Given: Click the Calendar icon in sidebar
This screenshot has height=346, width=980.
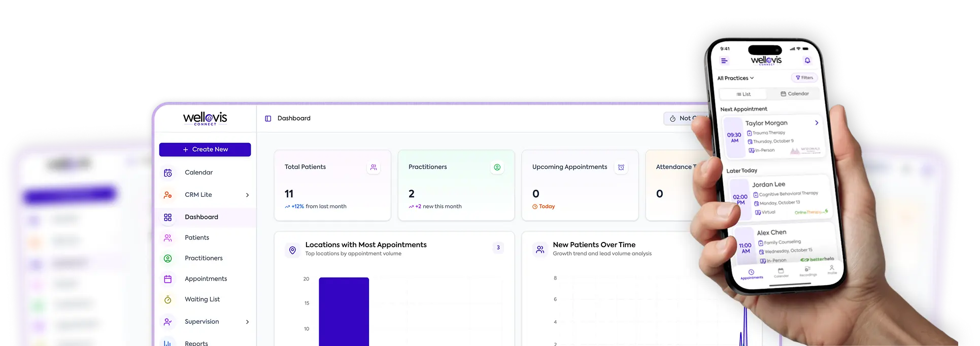Looking at the screenshot, I should pos(168,172).
